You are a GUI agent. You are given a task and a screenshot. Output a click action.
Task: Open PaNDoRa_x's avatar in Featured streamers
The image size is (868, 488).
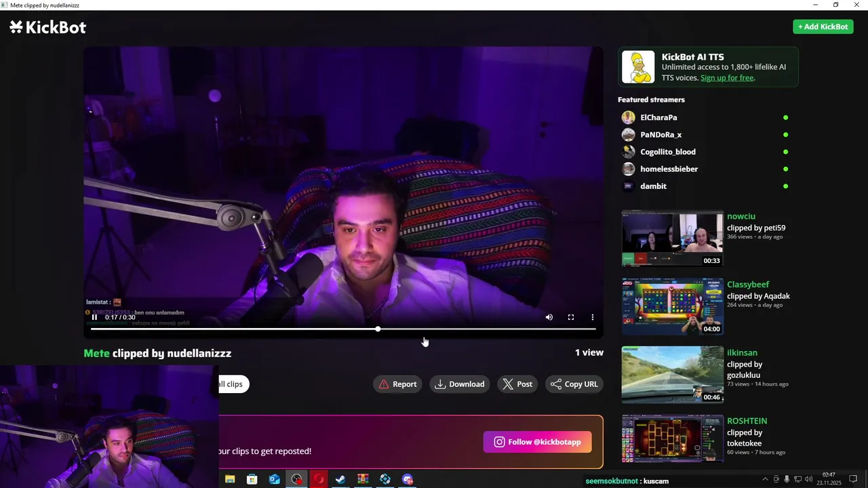coord(629,134)
